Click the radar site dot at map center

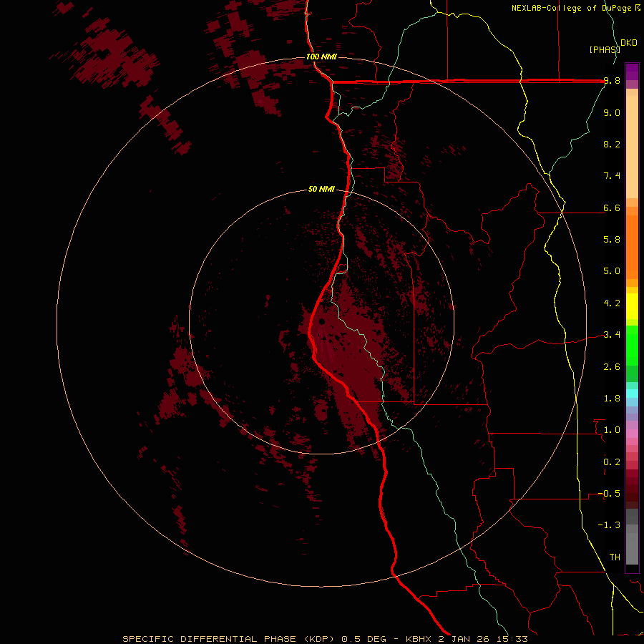point(322,321)
